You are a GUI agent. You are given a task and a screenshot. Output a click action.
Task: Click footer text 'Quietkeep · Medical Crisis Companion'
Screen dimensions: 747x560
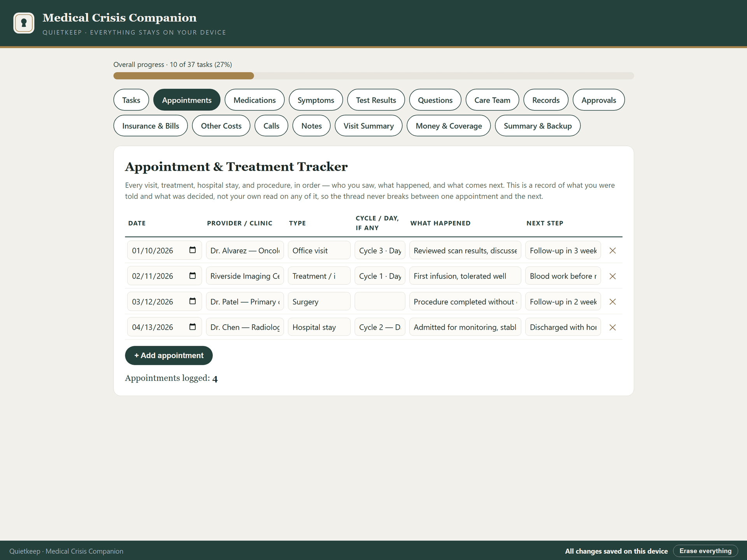coord(66,551)
